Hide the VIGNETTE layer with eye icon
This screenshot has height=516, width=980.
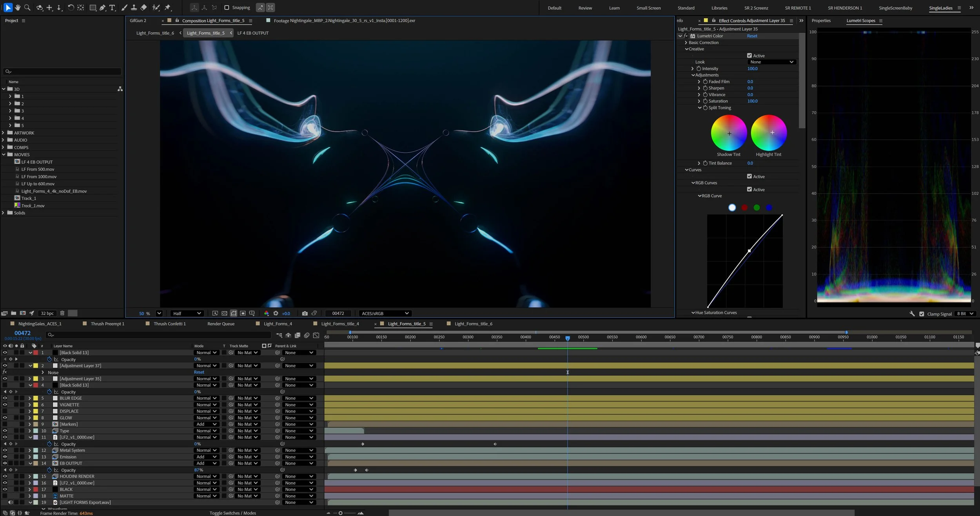(x=5, y=405)
